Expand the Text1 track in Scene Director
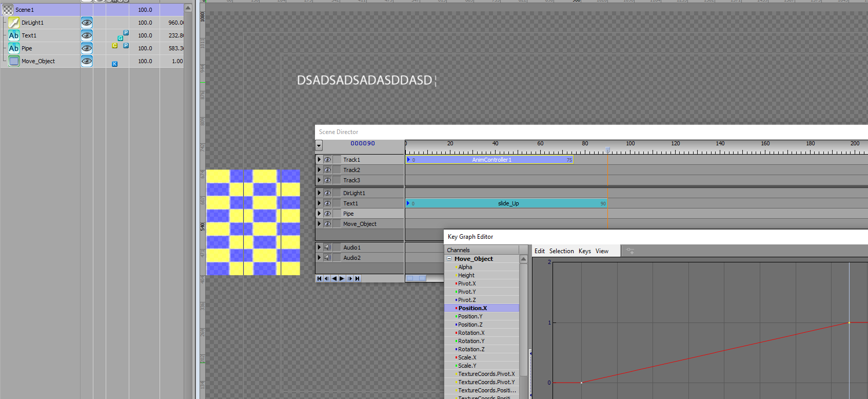Screen dimensions: 868x399 pyautogui.click(x=319, y=203)
